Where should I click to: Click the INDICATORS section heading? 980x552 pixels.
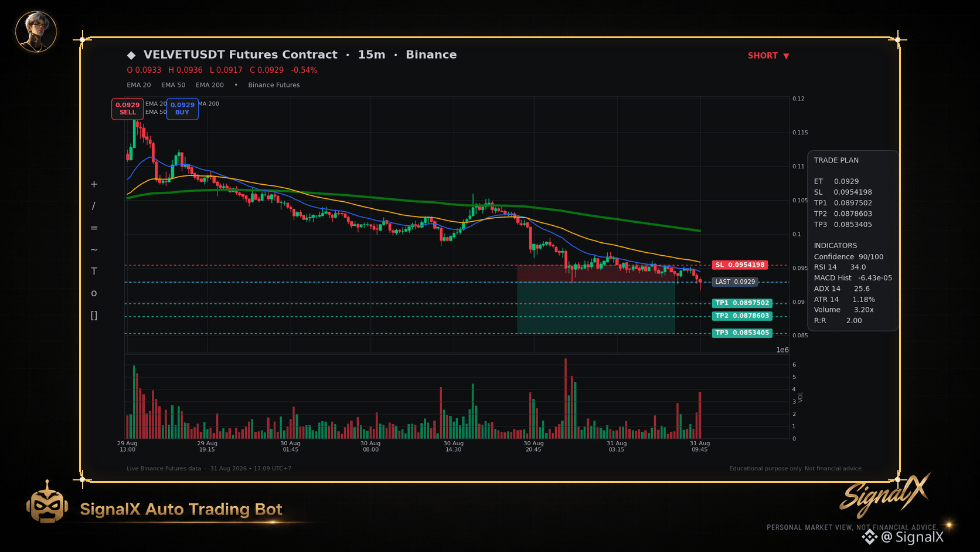point(835,246)
